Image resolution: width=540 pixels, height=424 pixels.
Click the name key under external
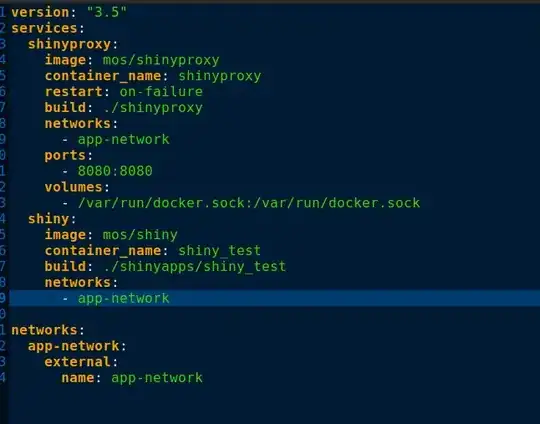77,378
